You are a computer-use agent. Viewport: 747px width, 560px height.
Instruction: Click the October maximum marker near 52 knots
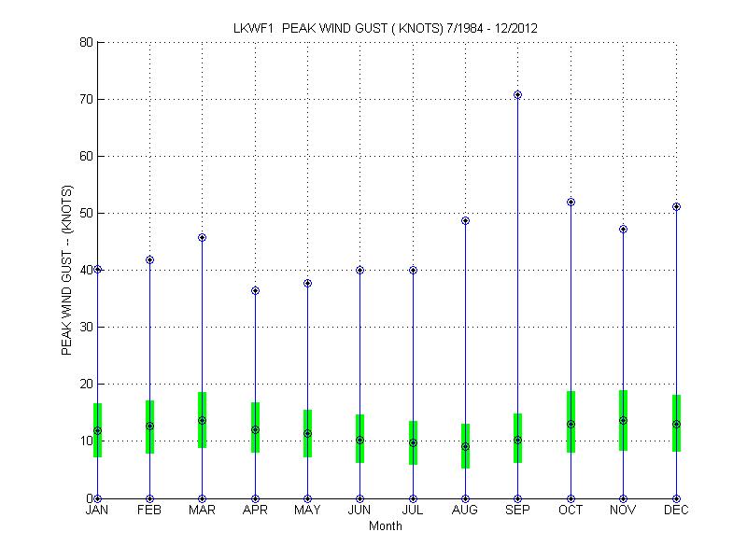(x=571, y=202)
